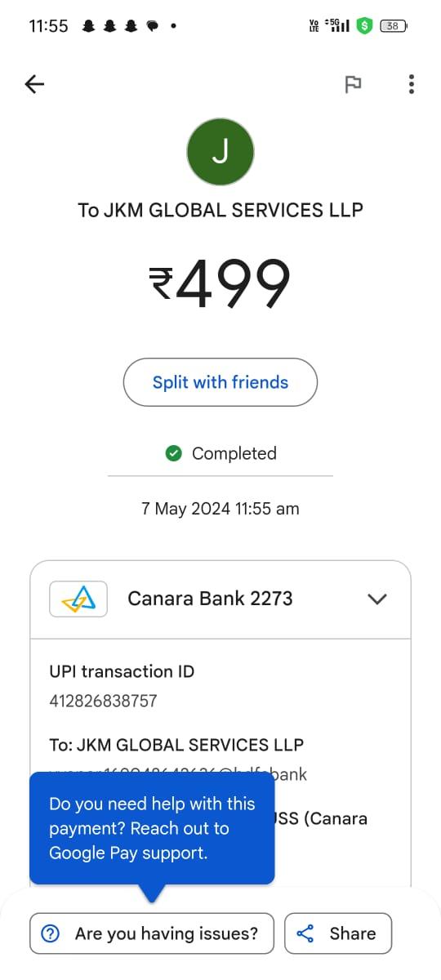Tap the Are you having issues button
The height and width of the screenshot is (980, 441).
[x=152, y=933]
